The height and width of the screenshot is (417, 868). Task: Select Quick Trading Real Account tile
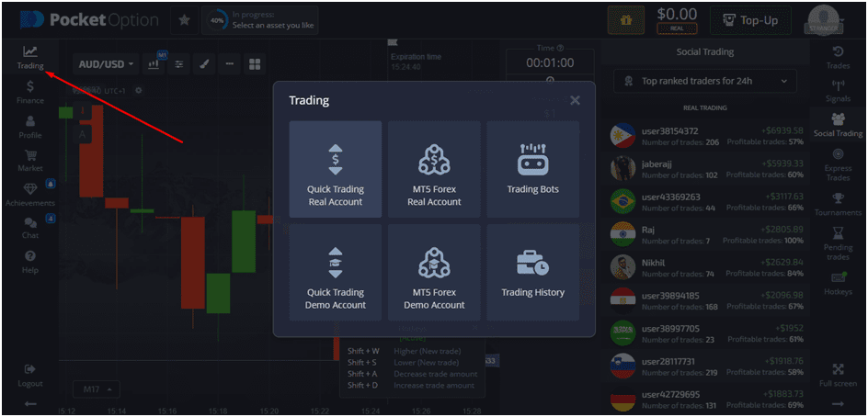tap(335, 169)
